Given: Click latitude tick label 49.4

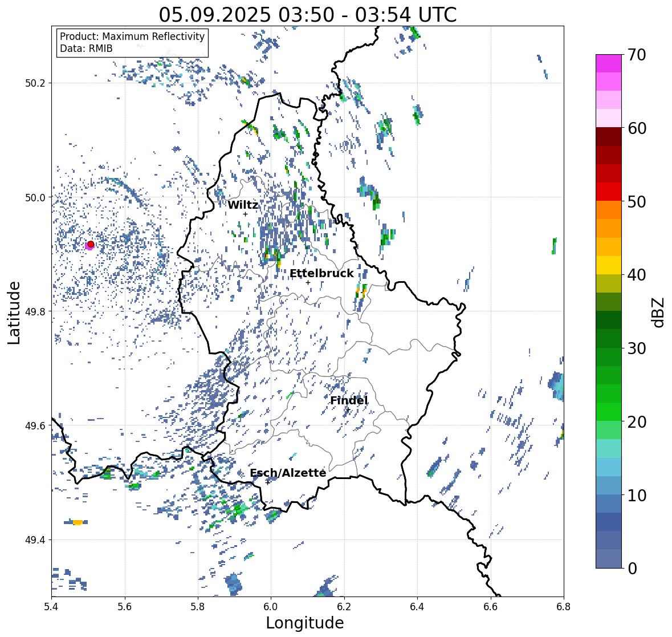Looking at the screenshot, I should tap(35, 539).
